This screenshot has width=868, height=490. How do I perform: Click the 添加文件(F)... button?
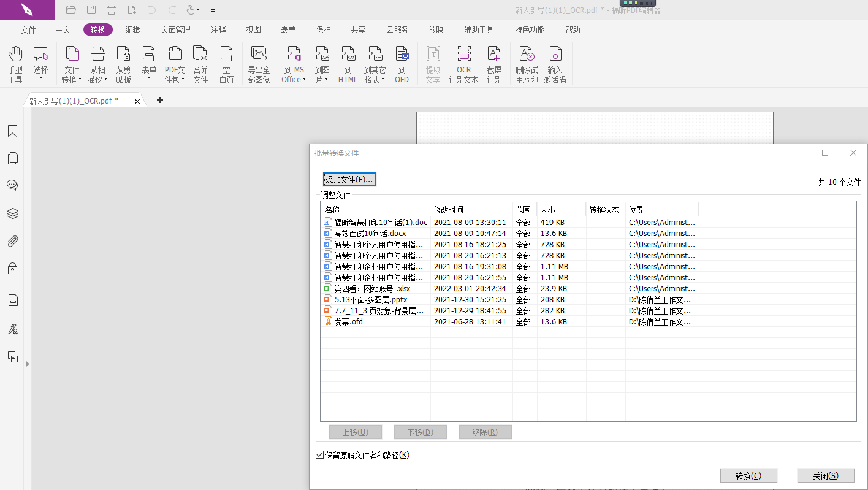(349, 180)
